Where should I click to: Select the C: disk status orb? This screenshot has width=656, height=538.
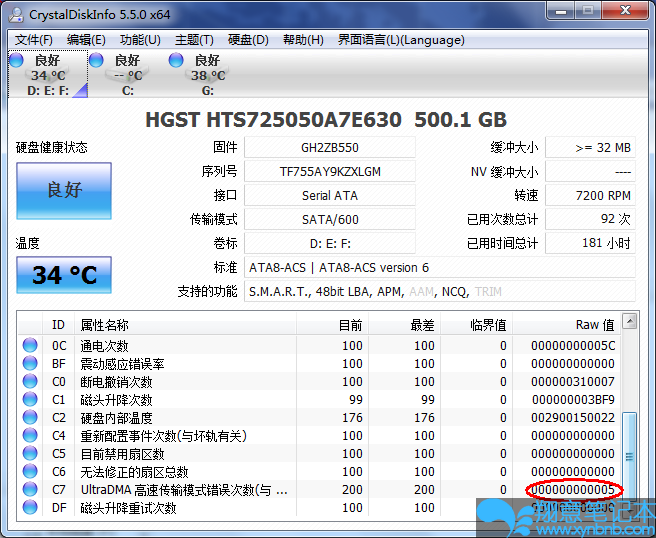[96, 60]
